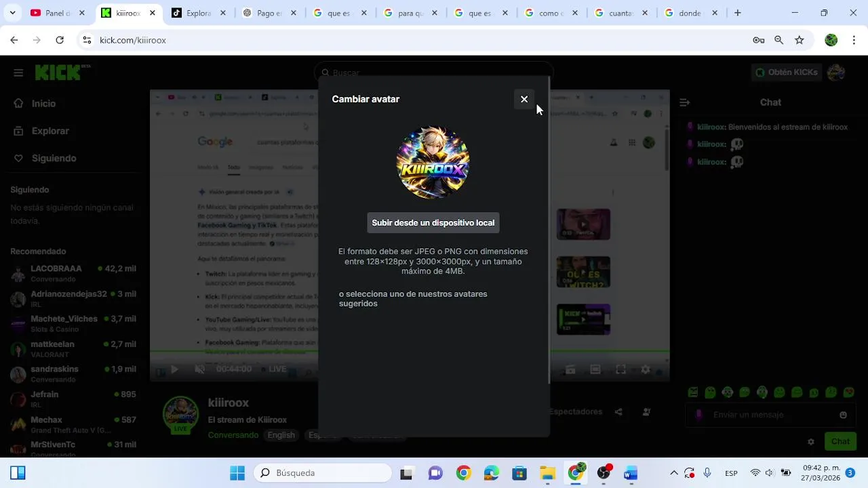Open recommended channel mattkeelan
The width and height of the screenshot is (868, 488).
coord(73,349)
